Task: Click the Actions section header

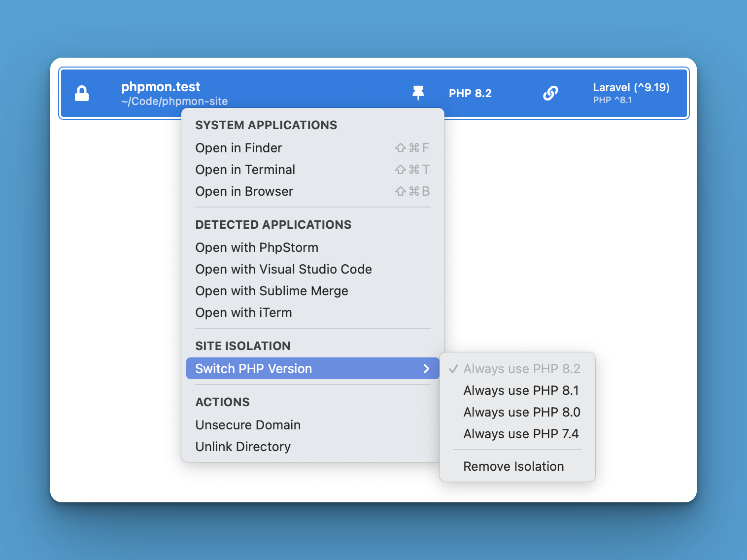Action: 223,402
